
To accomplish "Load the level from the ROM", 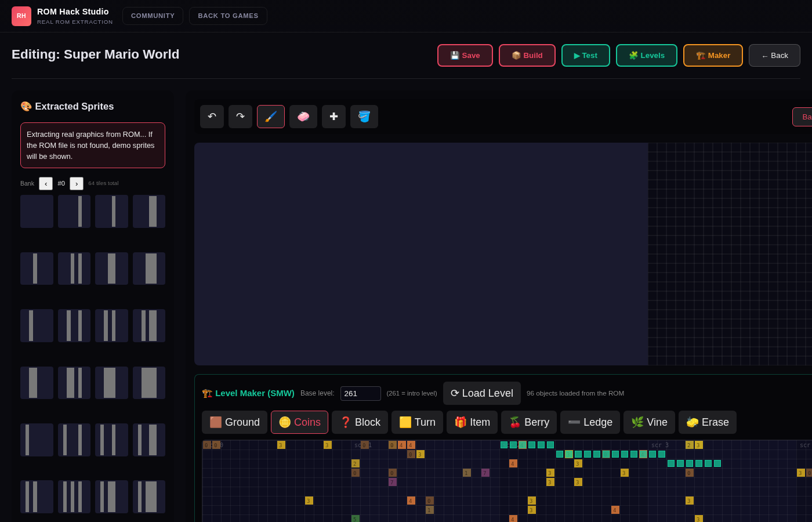I will coord(482,393).
